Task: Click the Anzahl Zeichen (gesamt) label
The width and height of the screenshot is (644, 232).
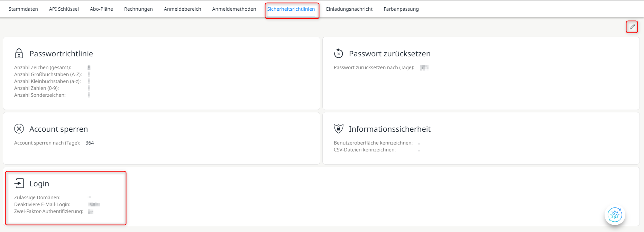Action: pos(43,67)
